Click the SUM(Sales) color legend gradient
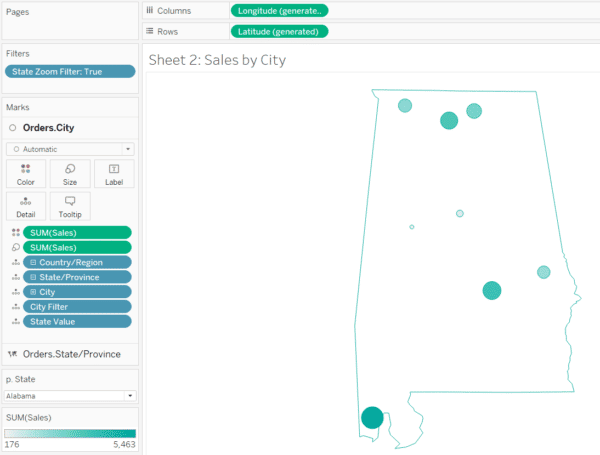Viewport: 600px width, 455px height. tap(70, 433)
